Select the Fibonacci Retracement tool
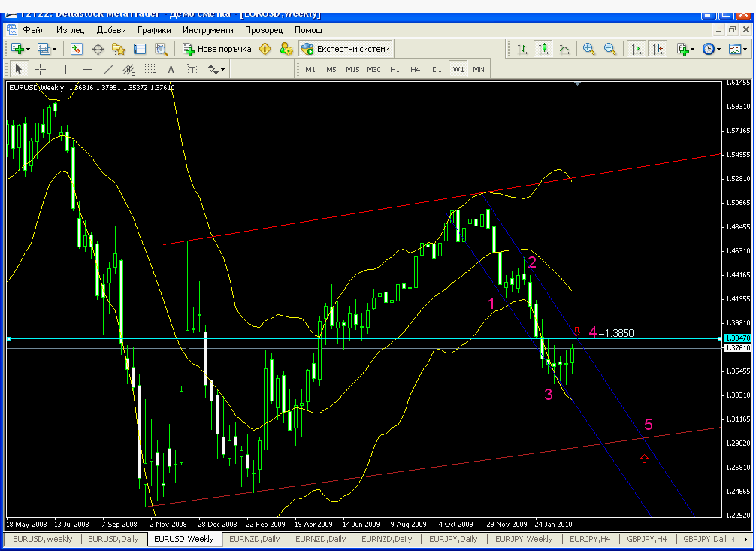 pyautogui.click(x=150, y=69)
